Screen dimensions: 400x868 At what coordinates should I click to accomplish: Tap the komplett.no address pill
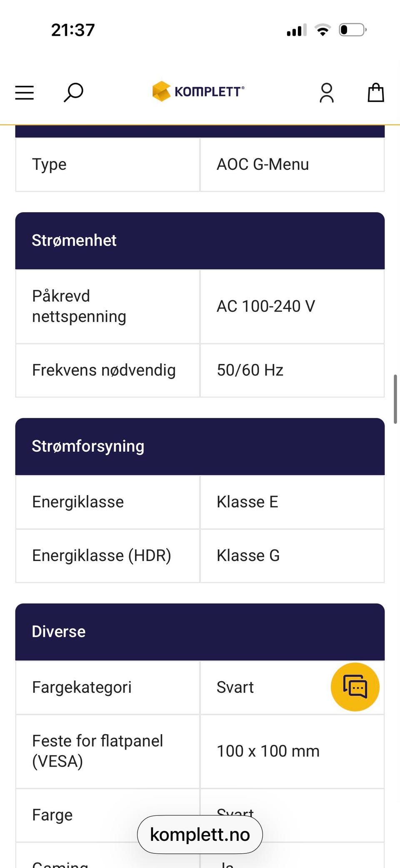point(200,835)
